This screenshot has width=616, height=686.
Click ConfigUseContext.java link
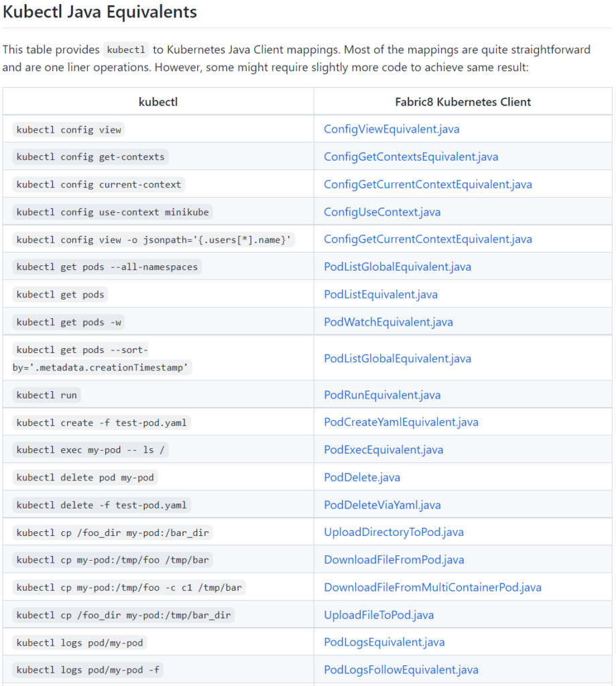382,212
